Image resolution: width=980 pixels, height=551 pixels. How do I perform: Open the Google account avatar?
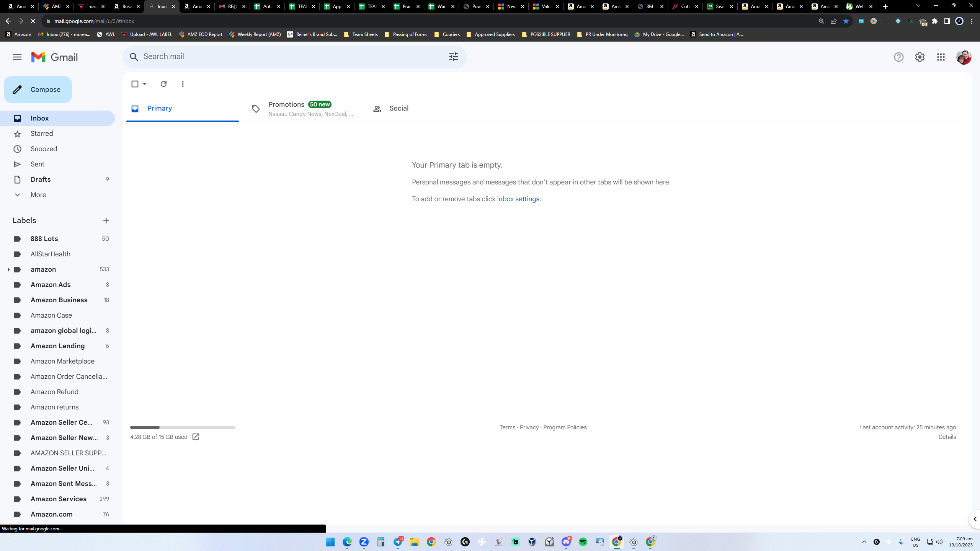click(964, 57)
